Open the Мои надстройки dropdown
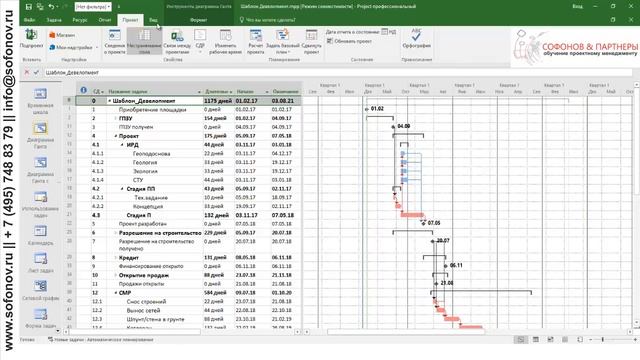 73,47
